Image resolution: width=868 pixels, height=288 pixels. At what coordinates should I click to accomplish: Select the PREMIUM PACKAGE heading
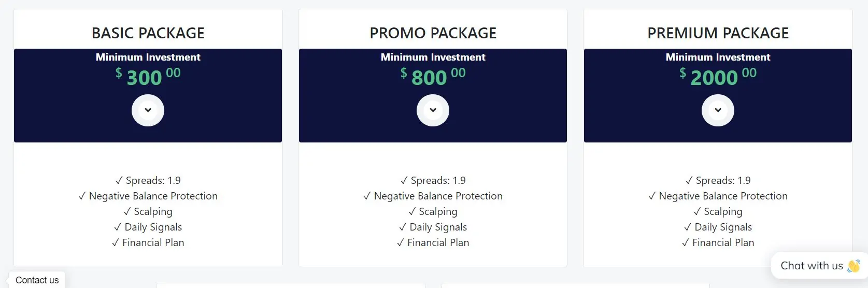(718, 33)
